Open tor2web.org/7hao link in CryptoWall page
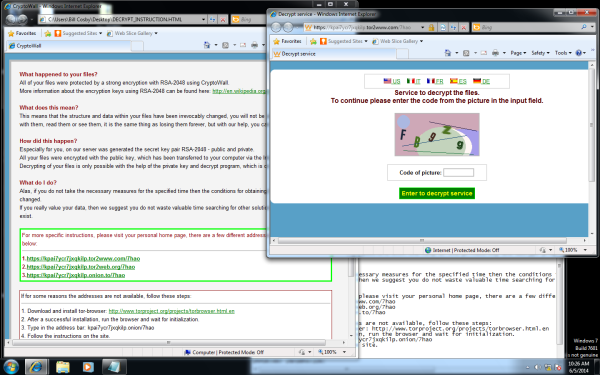 click(x=81, y=267)
